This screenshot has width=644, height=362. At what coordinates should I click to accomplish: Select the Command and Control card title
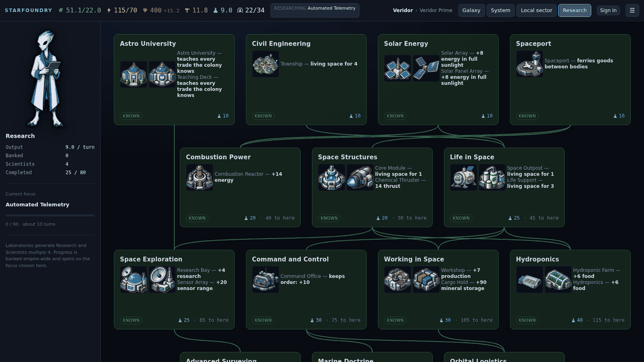point(290,259)
